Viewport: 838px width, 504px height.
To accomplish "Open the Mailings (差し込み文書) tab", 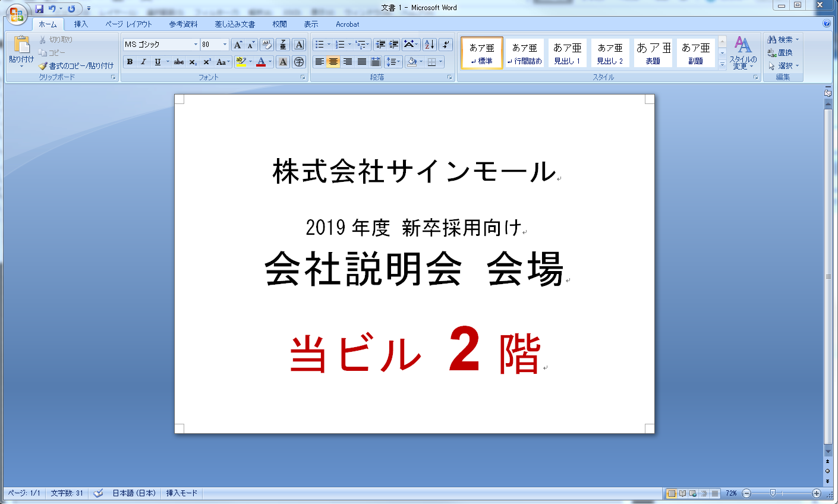I will 235,24.
